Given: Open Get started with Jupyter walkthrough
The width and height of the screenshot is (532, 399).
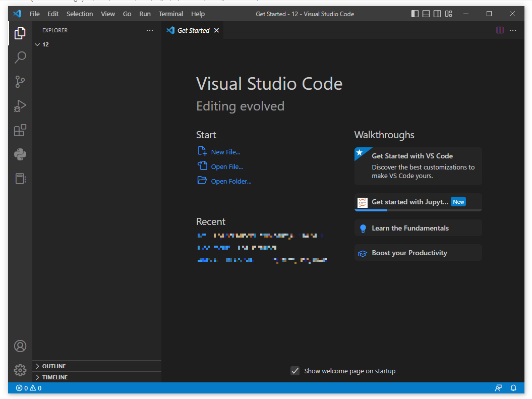Looking at the screenshot, I should 418,202.
